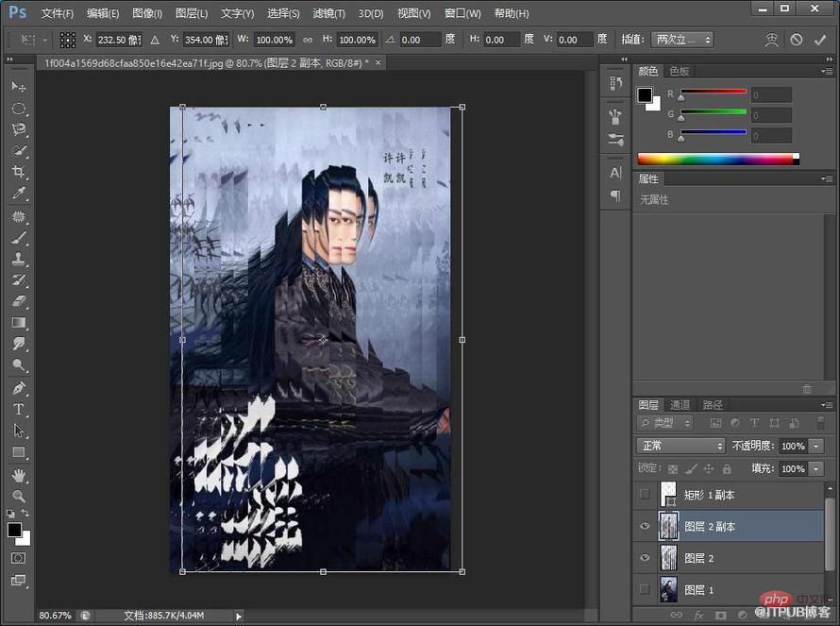Cancel the transform in options bar
Viewport: 840px width, 626px height.
click(x=796, y=40)
